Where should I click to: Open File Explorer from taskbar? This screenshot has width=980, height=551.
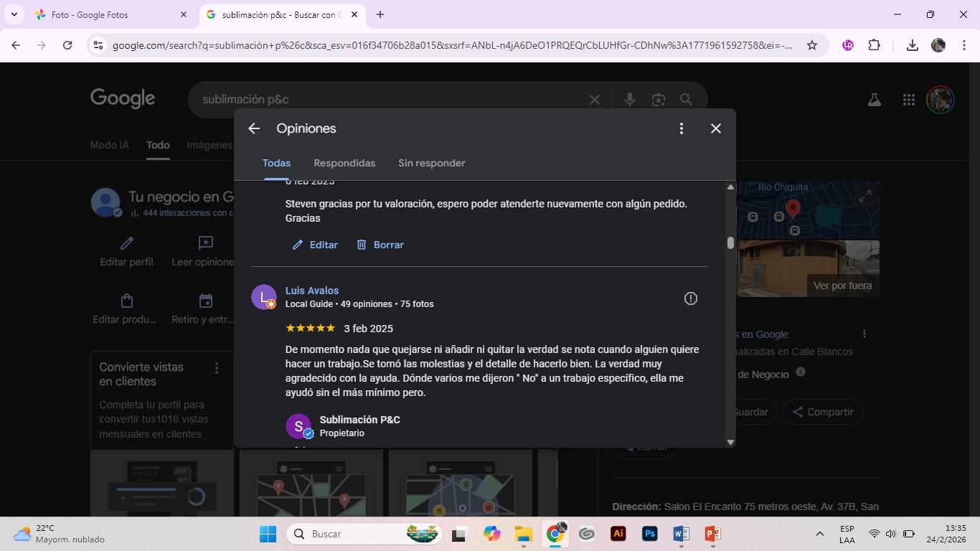[x=523, y=534]
